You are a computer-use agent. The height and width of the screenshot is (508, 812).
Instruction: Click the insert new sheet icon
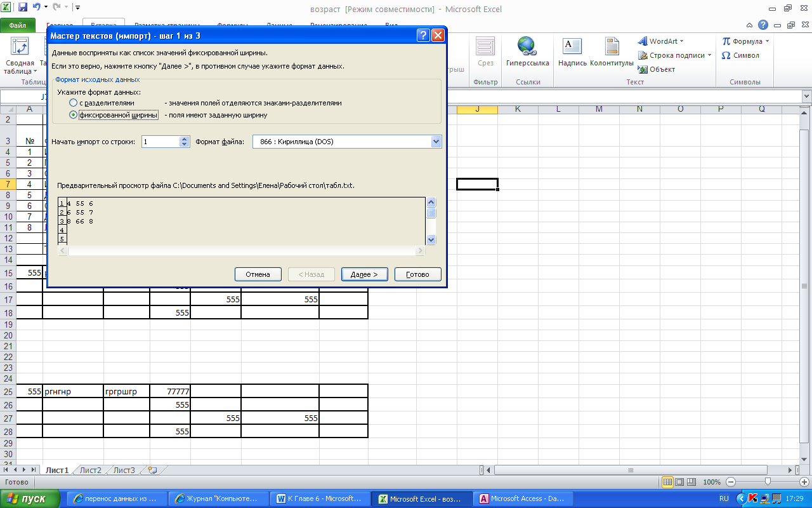(152, 470)
